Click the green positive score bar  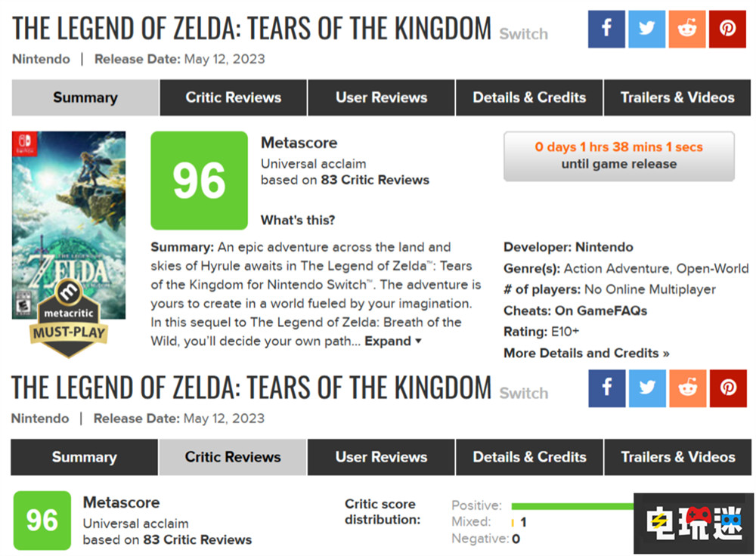572,505
